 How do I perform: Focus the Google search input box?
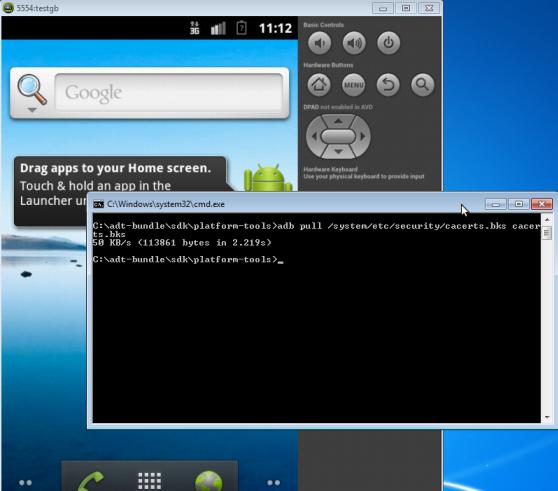[169, 93]
